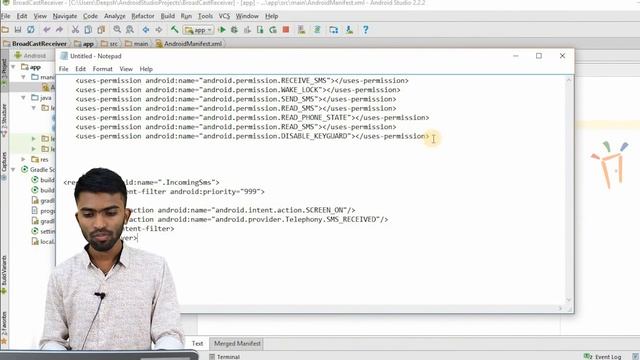Image resolution: width=640 pixels, height=360 pixels.
Task: Open the Run menu
Action: 186,16
